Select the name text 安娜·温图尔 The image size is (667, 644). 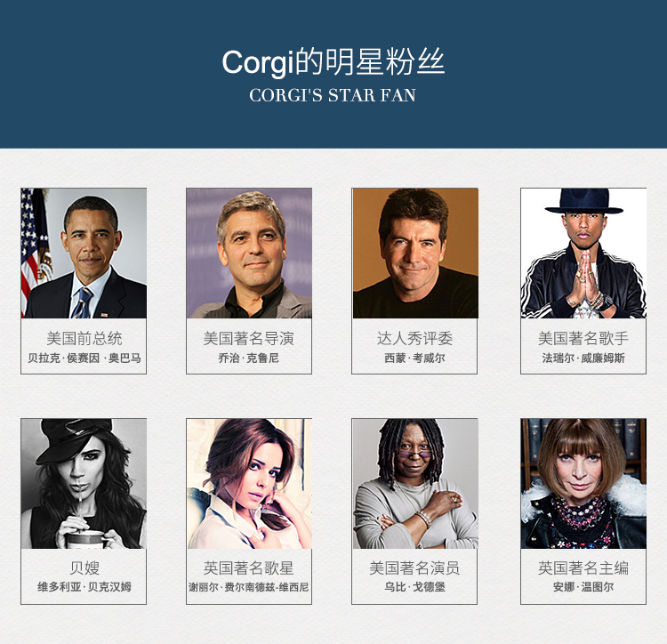pos(583,587)
